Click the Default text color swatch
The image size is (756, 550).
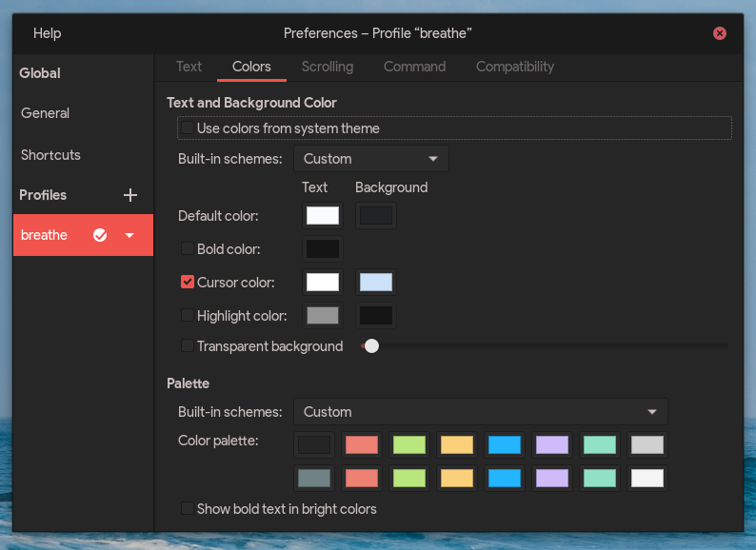323,216
